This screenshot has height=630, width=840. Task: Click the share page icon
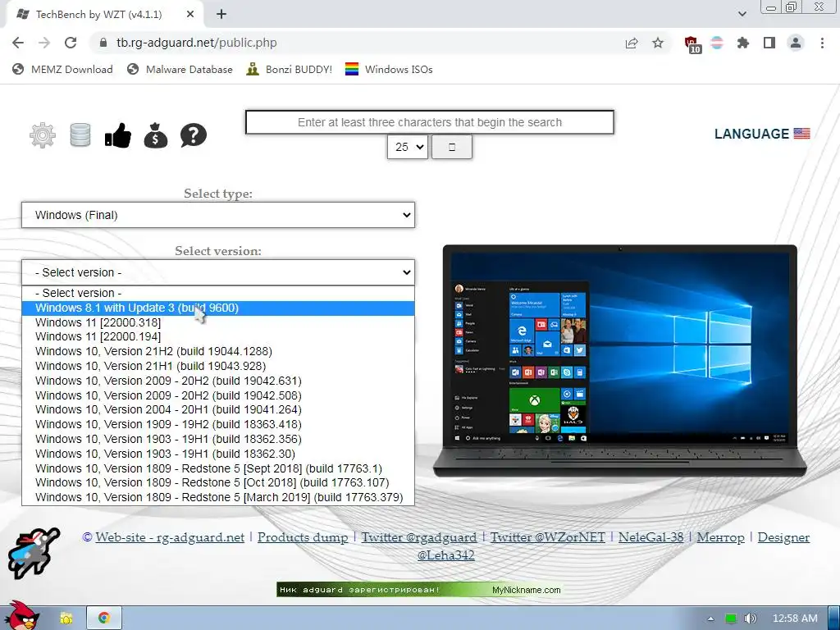pyautogui.click(x=632, y=43)
